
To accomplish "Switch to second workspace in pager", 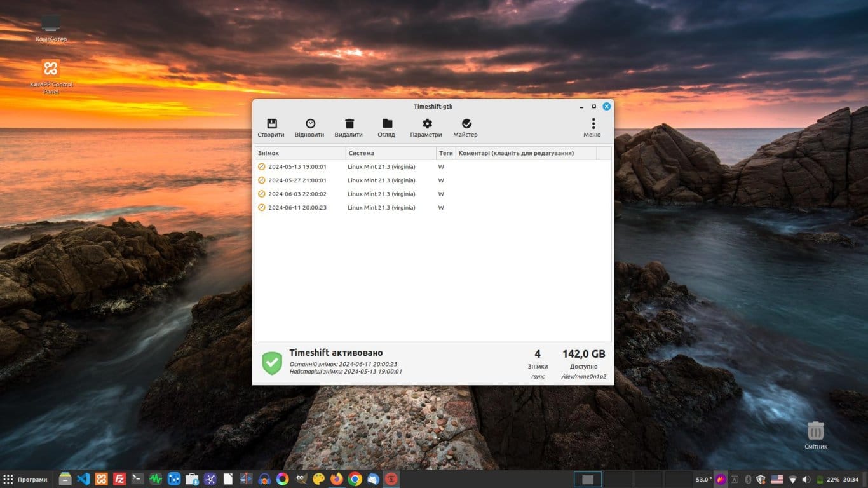I will pos(617,479).
